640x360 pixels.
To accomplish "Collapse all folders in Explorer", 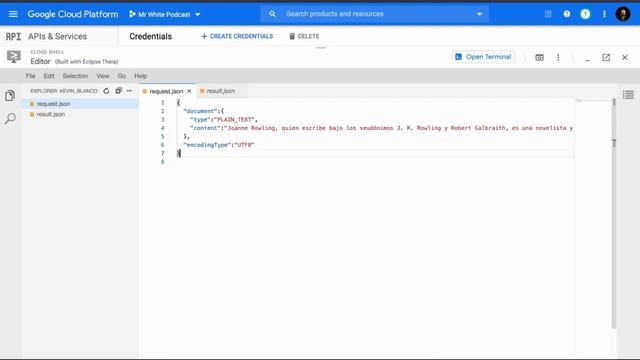I will coord(118,91).
